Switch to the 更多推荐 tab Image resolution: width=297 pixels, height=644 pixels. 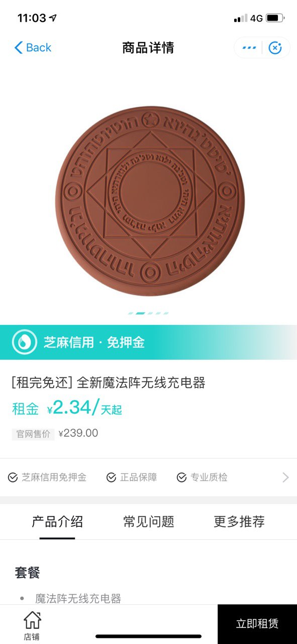point(239,522)
